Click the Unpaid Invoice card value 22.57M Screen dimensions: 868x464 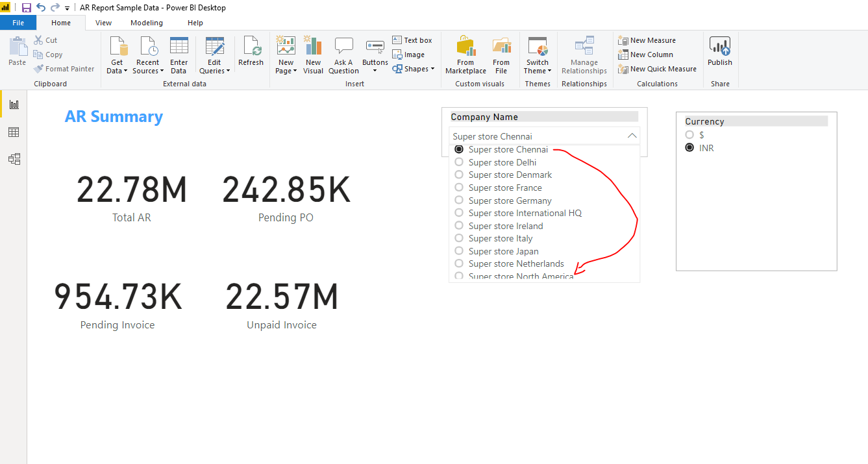(282, 297)
